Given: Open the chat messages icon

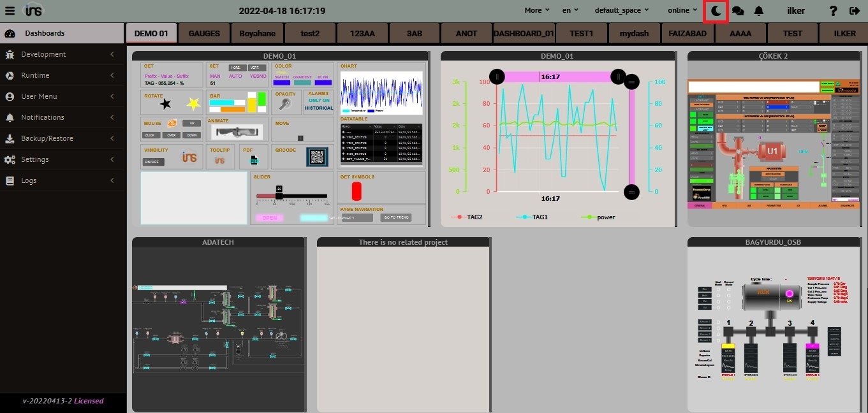Looking at the screenshot, I should 737,11.
